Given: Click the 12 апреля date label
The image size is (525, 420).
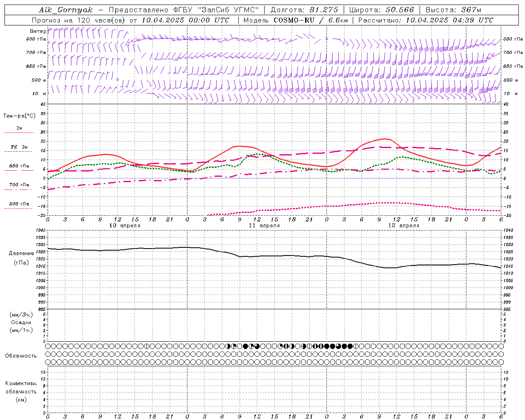Looking at the screenshot, I should (x=404, y=226).
